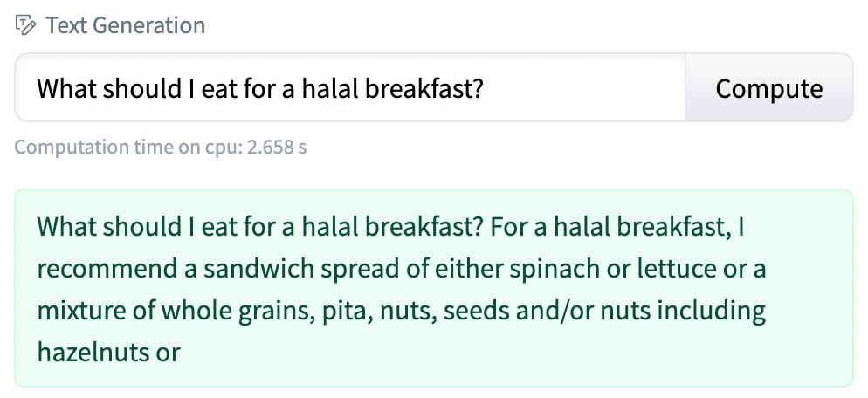Click the Text Generation pencil icon
The width and height of the screenshot is (868, 398).
[26, 25]
